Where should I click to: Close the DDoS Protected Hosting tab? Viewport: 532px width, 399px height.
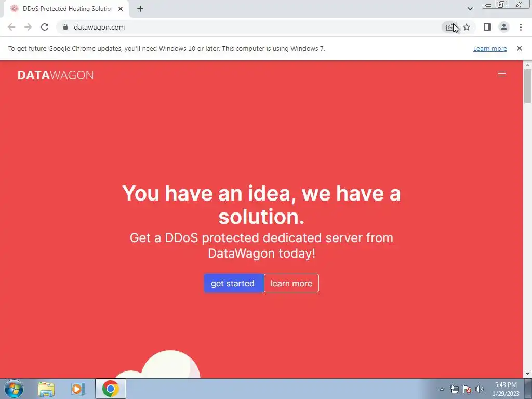coord(121,9)
